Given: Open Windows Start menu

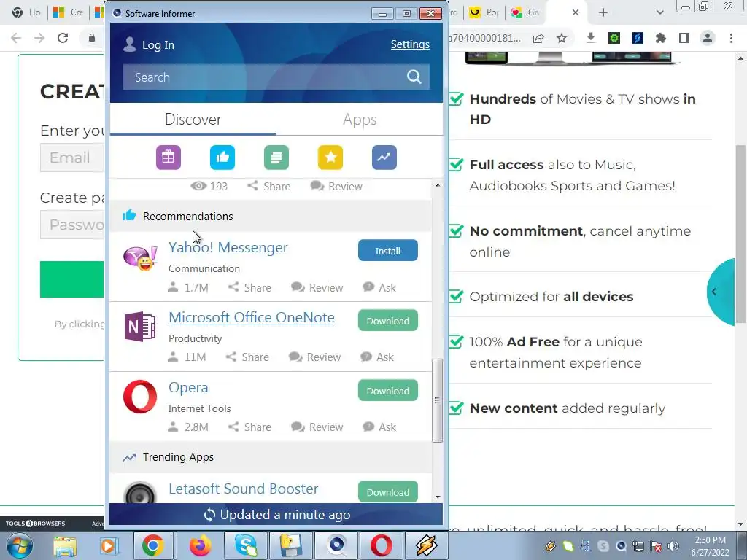Looking at the screenshot, I should tap(18, 545).
